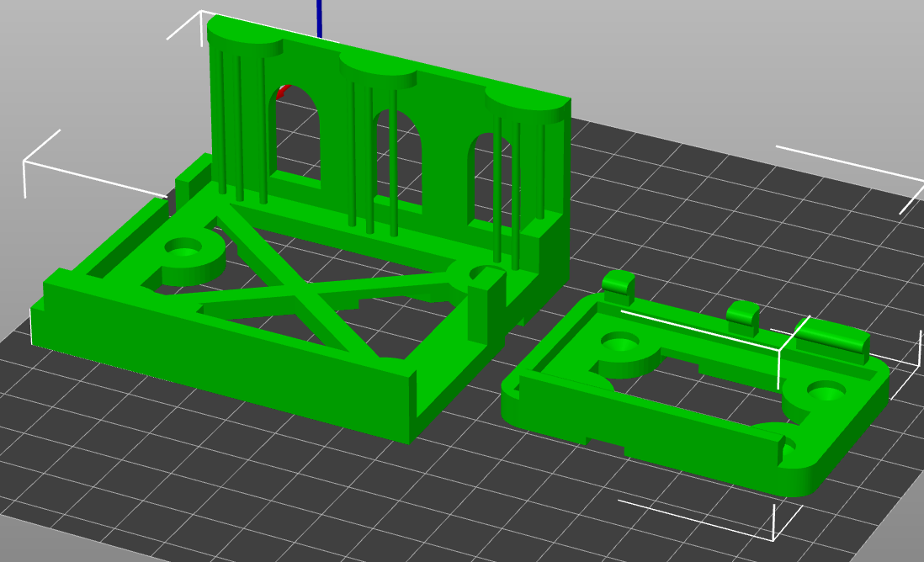Click the leftmost clip tab on small frame
The width and height of the screenshot is (924, 562).
(619, 285)
